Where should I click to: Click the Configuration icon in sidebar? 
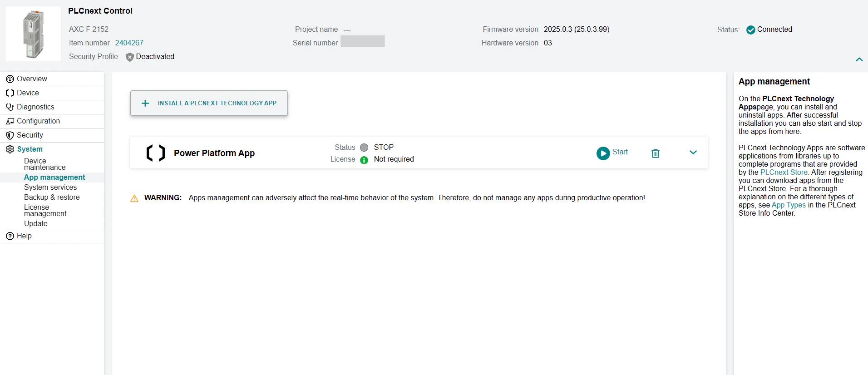coord(10,121)
